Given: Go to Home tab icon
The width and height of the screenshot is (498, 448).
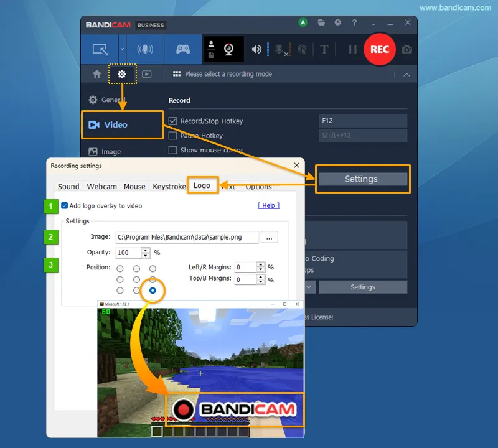Looking at the screenshot, I should [x=96, y=74].
